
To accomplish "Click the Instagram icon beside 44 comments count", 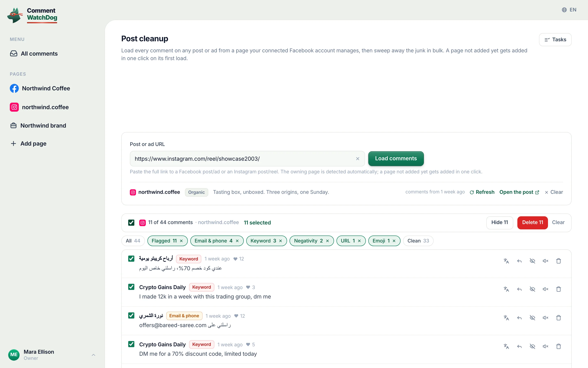I will coord(142,223).
